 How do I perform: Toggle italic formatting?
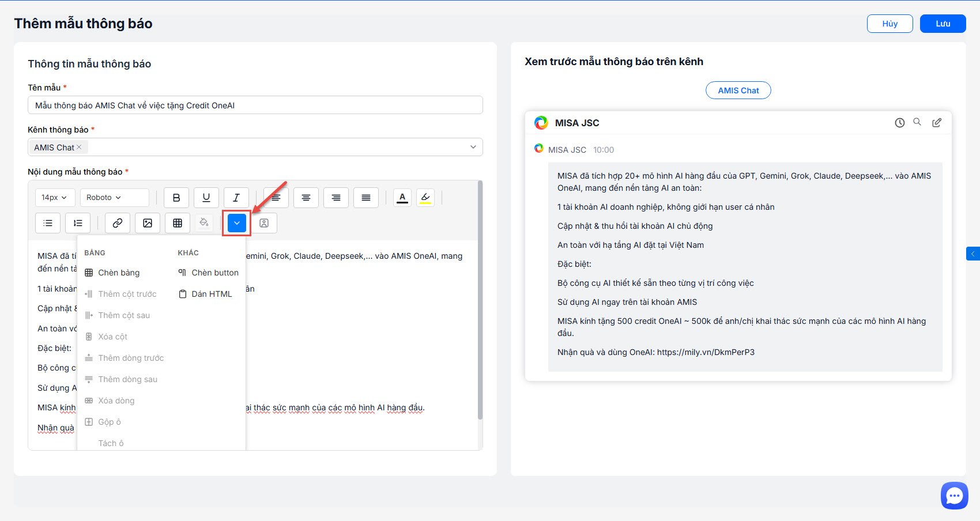(x=236, y=198)
